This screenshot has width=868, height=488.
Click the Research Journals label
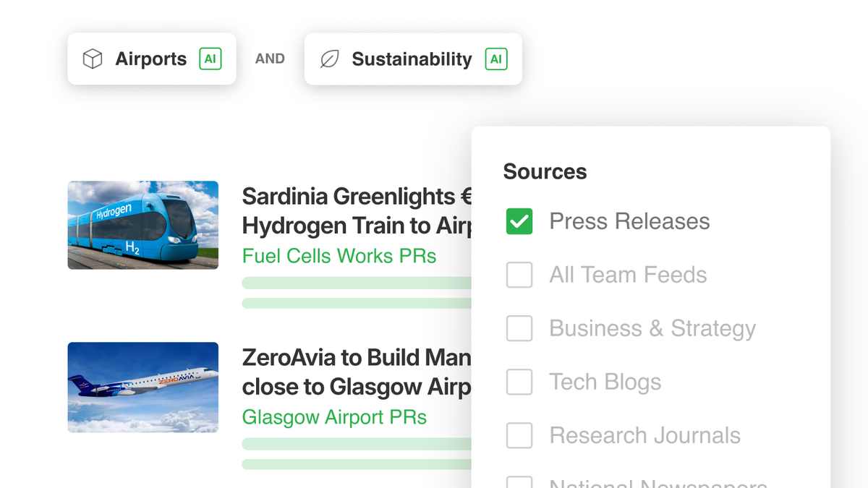[x=645, y=435]
